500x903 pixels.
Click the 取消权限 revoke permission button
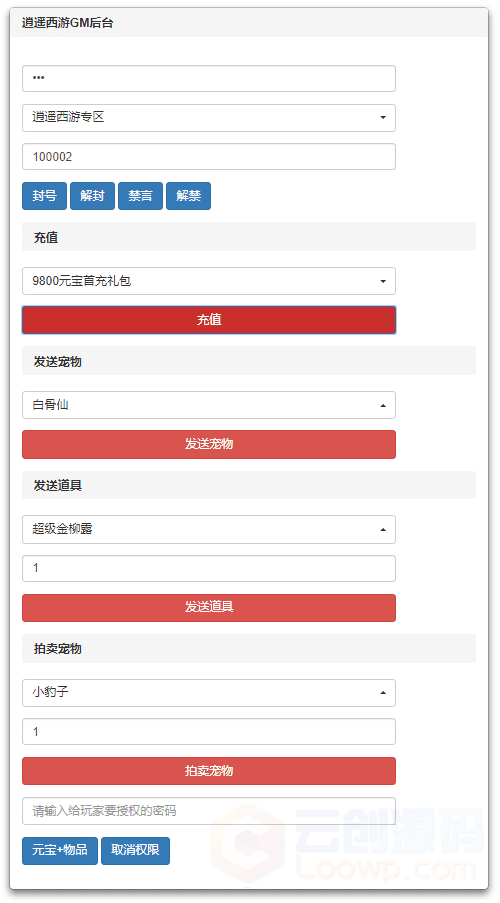point(135,851)
